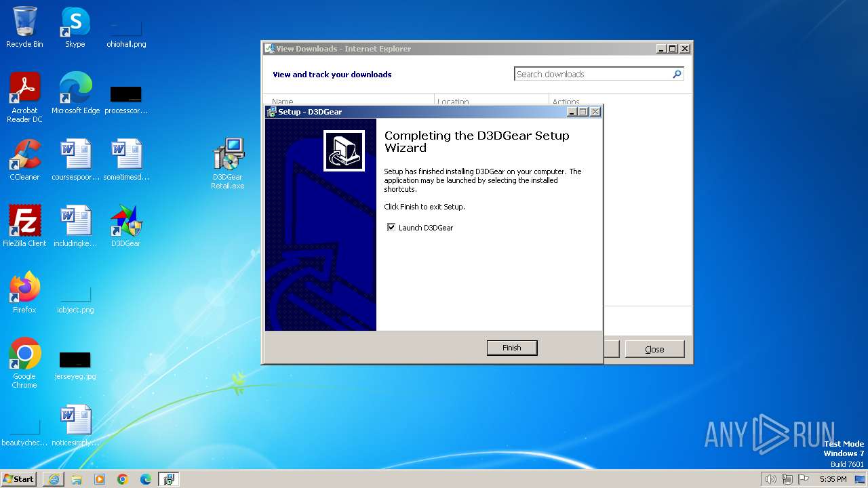Launch Acrobat Reader DC shortcut
The image size is (868, 488).
[x=24, y=97]
